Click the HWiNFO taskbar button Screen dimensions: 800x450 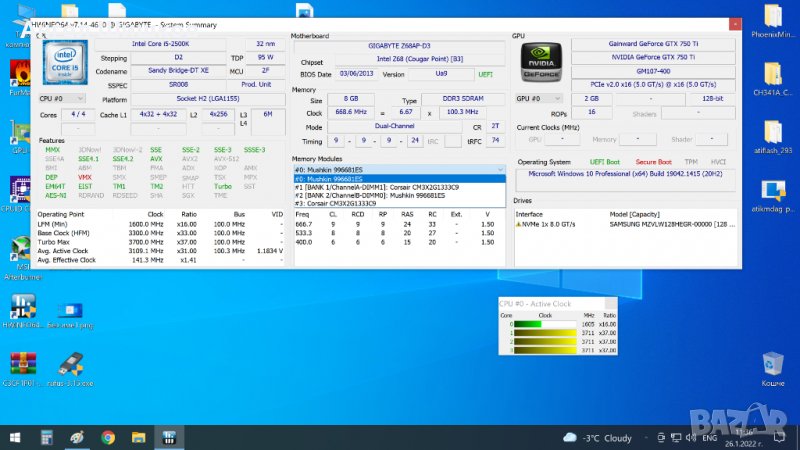pos(170,437)
